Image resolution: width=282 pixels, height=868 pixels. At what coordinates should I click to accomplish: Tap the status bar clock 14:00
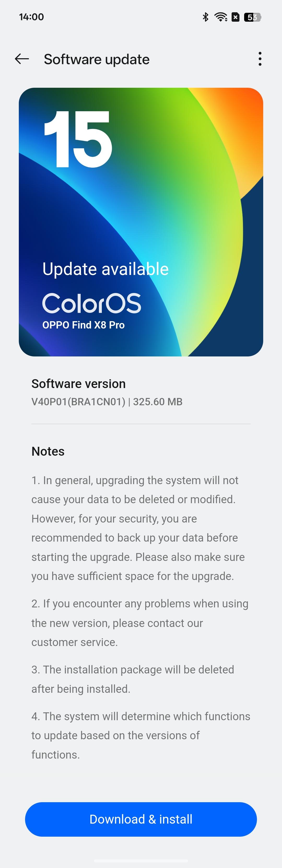(x=31, y=17)
